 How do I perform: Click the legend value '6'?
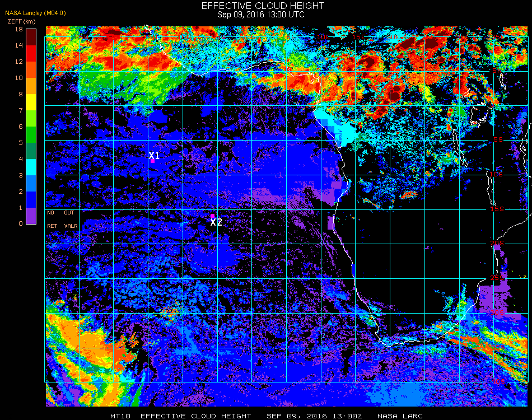pos(21,127)
